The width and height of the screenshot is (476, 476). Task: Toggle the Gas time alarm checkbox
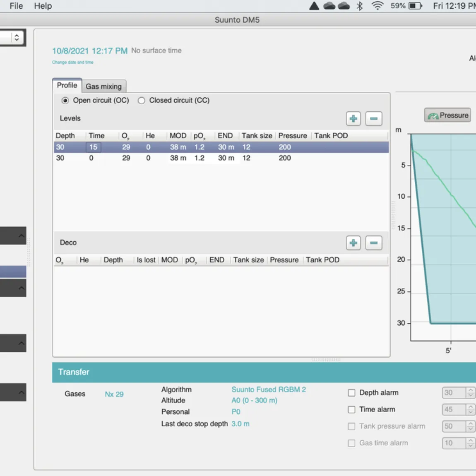tap(351, 443)
